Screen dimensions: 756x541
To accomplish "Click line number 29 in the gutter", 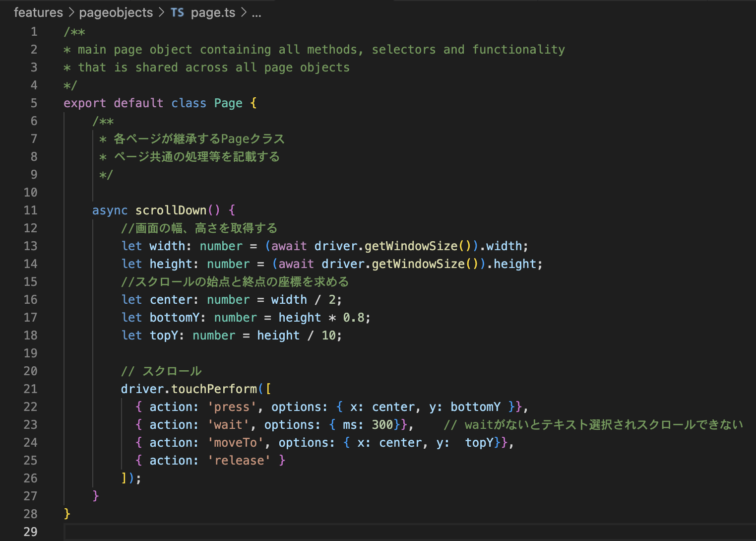I will pyautogui.click(x=30, y=532).
